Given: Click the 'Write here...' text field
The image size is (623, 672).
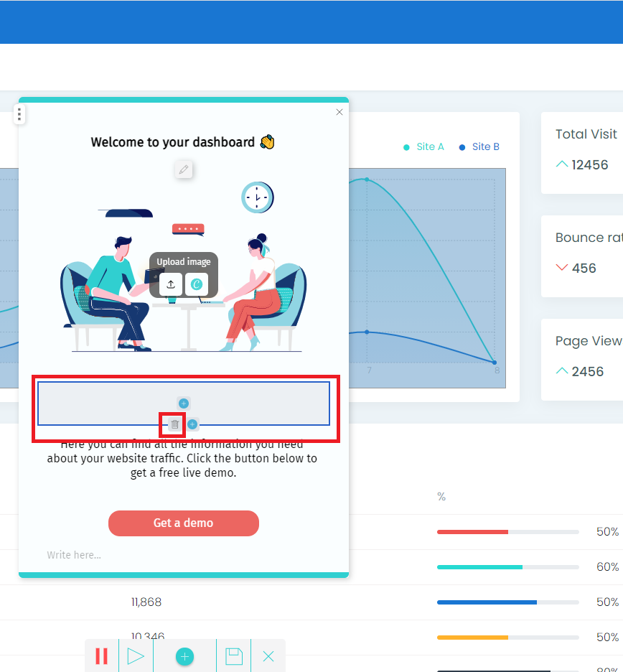Looking at the screenshot, I should click(75, 555).
